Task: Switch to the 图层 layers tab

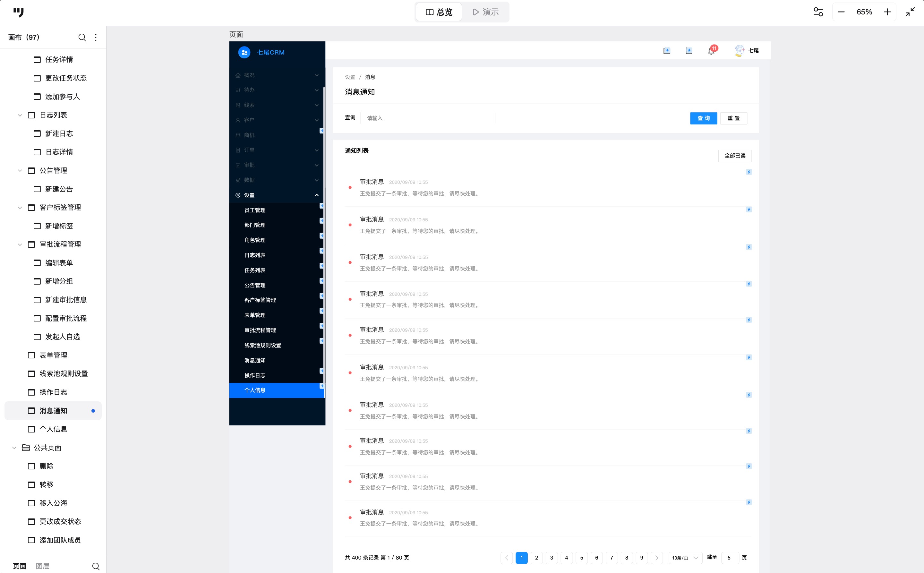Action: (x=43, y=566)
